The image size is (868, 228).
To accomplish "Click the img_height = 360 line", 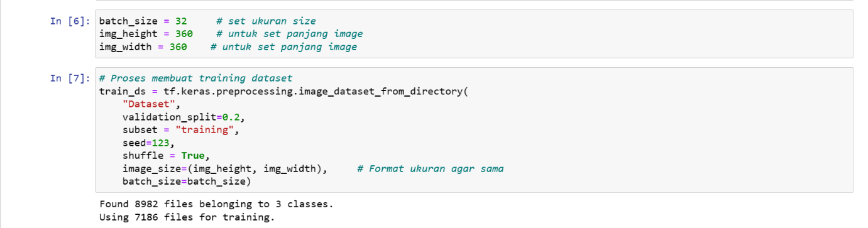I will click(146, 34).
